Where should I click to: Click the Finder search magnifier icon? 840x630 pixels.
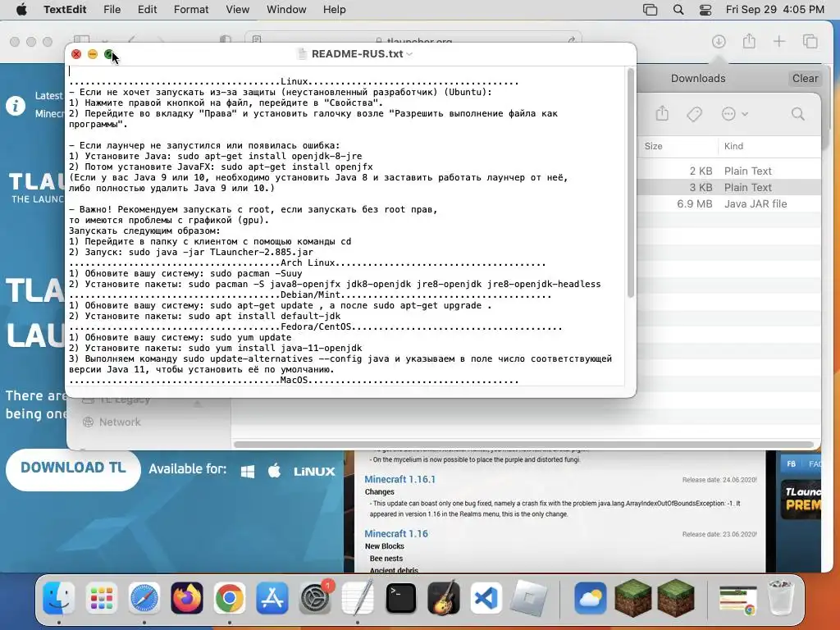[797, 113]
